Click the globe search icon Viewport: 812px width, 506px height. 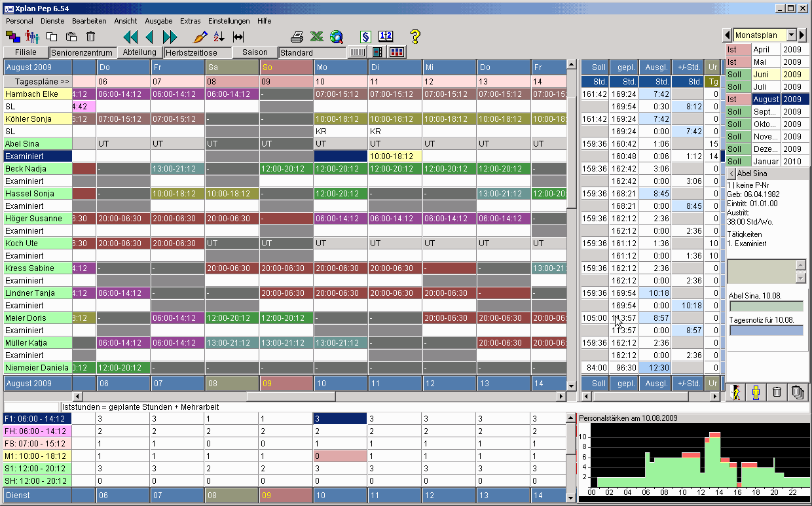coord(337,37)
